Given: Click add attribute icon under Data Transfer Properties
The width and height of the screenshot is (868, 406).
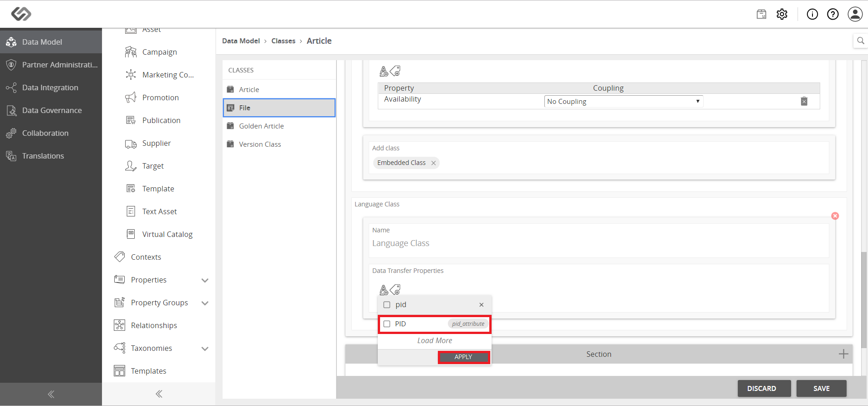Looking at the screenshot, I should point(384,290).
